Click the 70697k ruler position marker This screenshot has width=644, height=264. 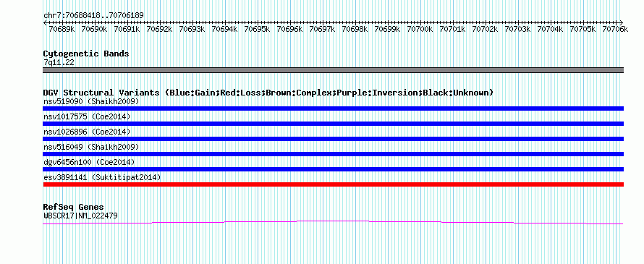[x=321, y=29]
